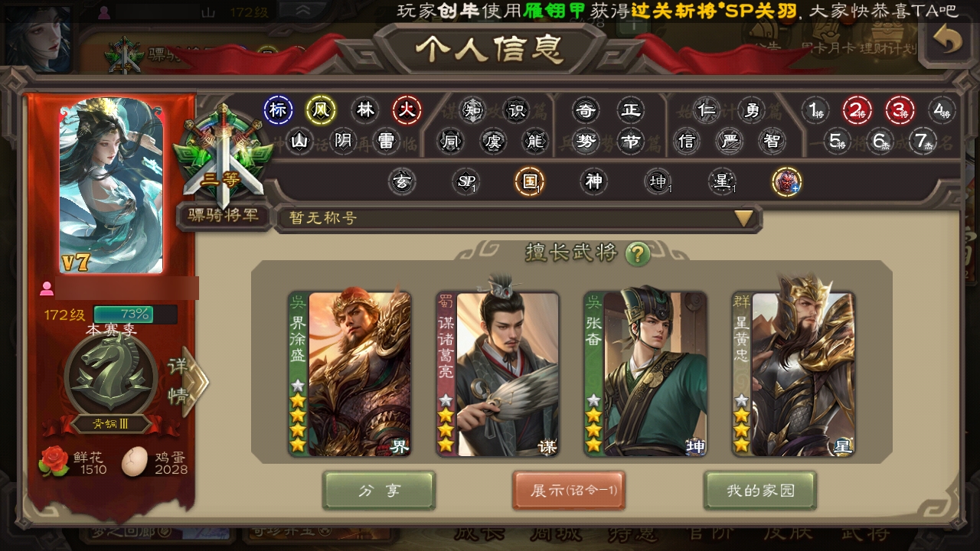Select the SP category tab
The width and height of the screenshot is (980, 551).
(465, 181)
